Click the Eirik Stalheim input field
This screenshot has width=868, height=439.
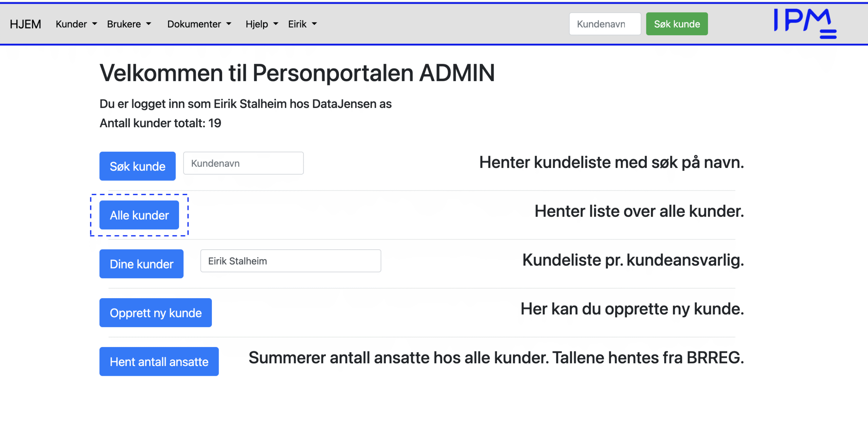(x=291, y=261)
